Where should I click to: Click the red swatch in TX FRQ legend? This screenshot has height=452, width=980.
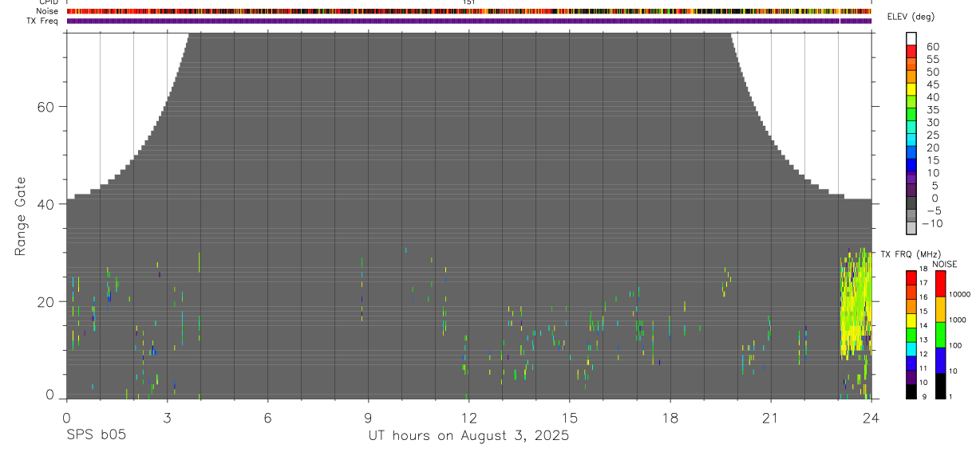[x=911, y=278]
